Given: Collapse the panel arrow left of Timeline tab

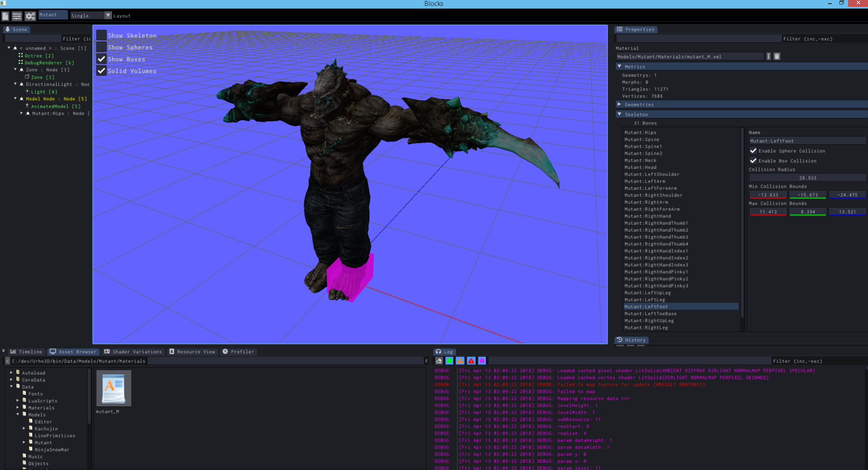Looking at the screenshot, I should 3,351.
